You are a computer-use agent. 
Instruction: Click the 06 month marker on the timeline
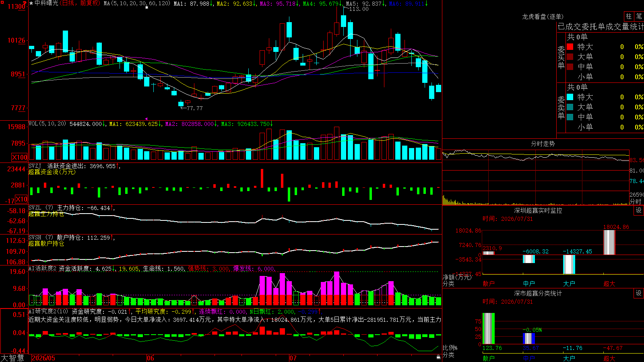click(151, 358)
